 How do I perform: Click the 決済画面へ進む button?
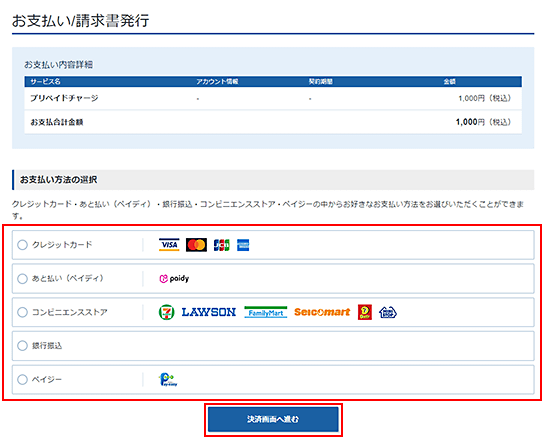[273, 419]
